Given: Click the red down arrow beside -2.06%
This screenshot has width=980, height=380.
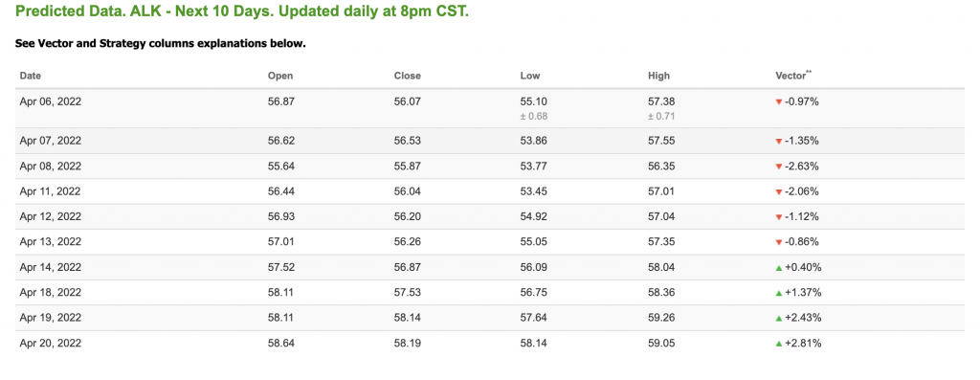Looking at the screenshot, I should click(x=779, y=191).
